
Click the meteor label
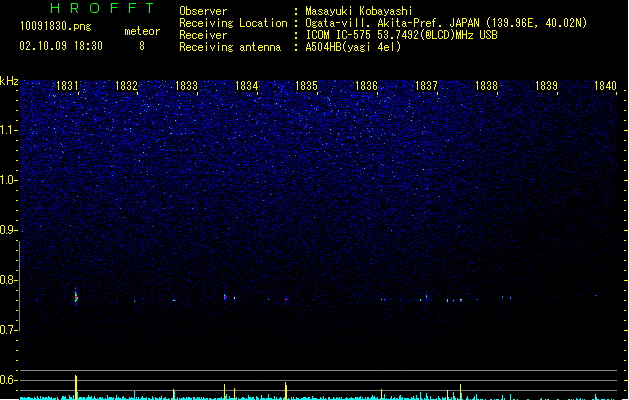coord(142,31)
